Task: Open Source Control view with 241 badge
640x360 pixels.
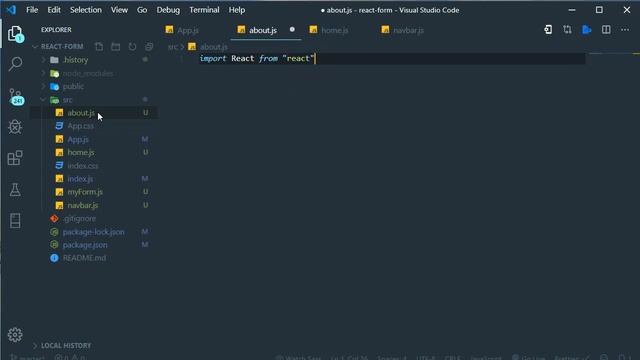Action: tap(16, 96)
